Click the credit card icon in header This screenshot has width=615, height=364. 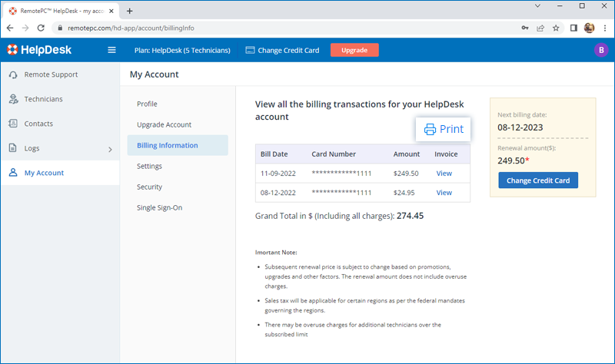[250, 51]
